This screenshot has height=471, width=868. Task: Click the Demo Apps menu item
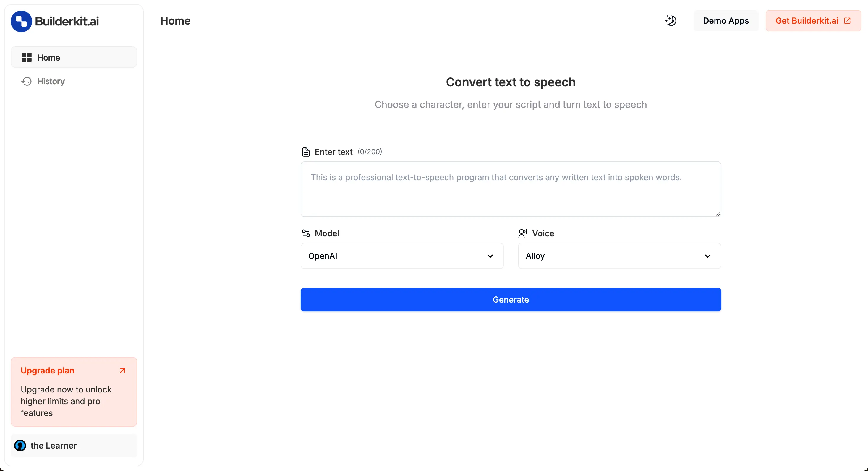coord(725,21)
